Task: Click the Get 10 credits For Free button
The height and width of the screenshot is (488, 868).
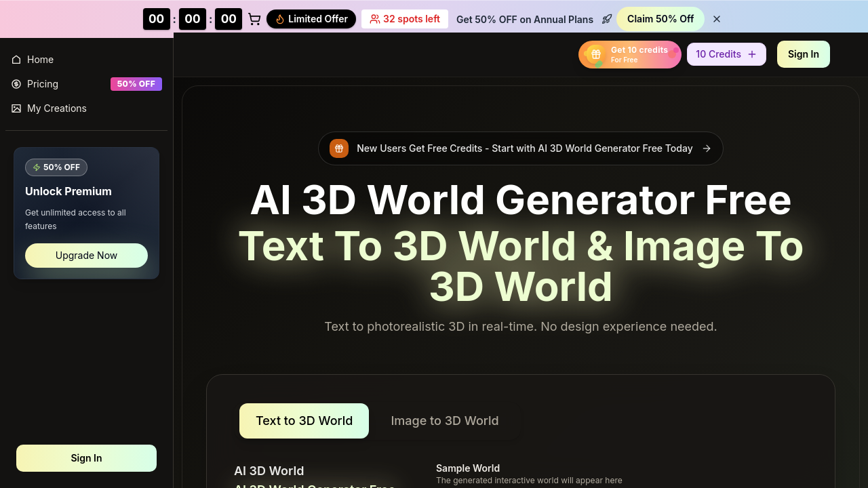Action: (x=630, y=54)
